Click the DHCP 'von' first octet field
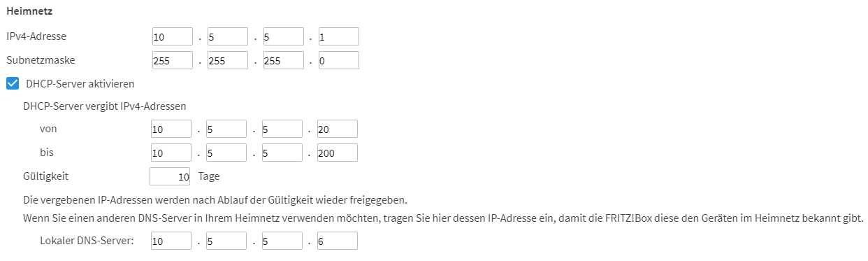The image size is (868, 261). [x=171, y=129]
